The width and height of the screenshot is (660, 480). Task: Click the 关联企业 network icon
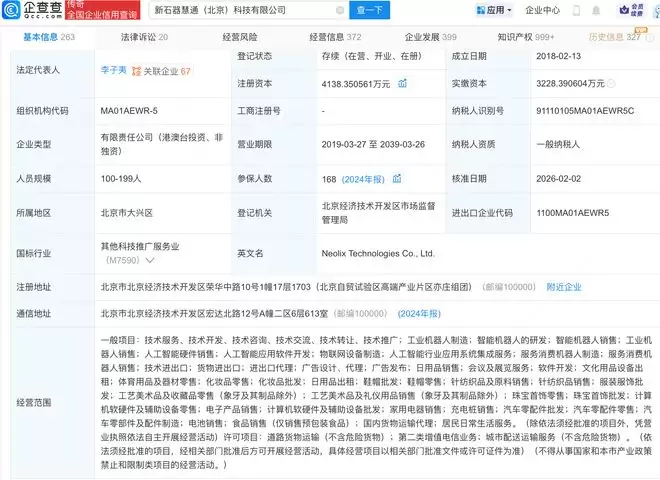coord(143,71)
